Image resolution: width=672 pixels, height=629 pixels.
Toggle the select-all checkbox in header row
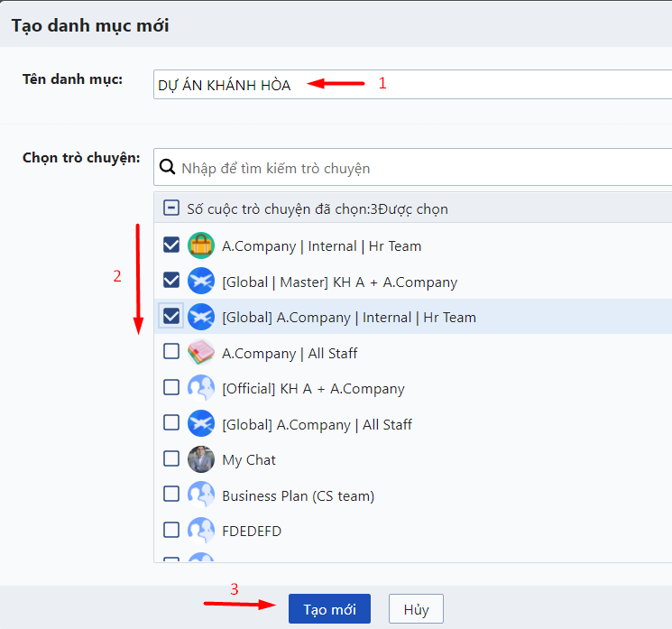coord(171,208)
